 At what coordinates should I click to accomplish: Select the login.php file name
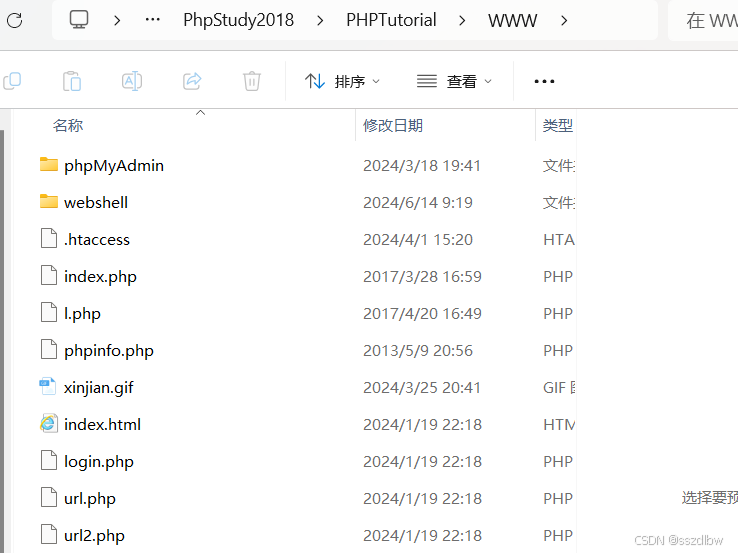point(99,462)
